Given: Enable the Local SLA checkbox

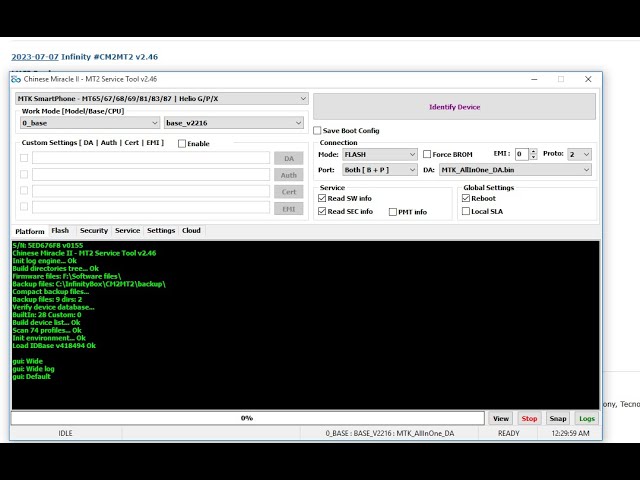Looking at the screenshot, I should 465,211.
